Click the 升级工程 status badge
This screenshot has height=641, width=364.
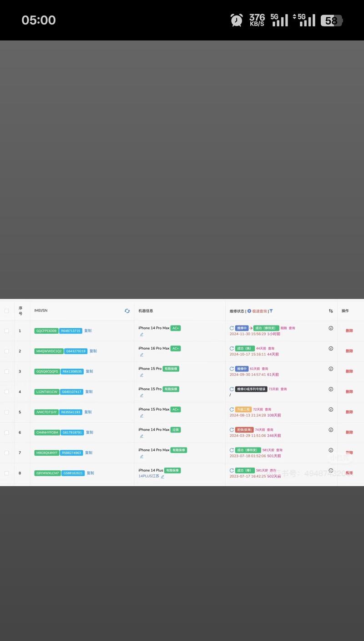pyautogui.click(x=243, y=410)
